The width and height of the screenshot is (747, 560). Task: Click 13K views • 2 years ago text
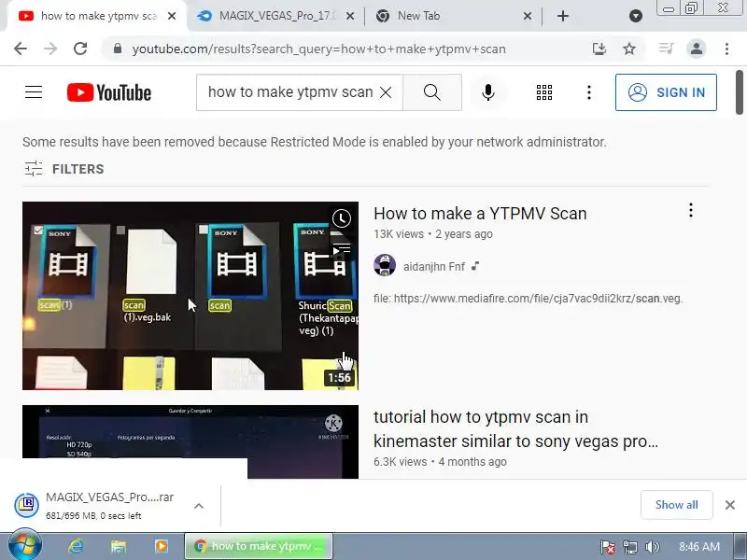point(433,234)
